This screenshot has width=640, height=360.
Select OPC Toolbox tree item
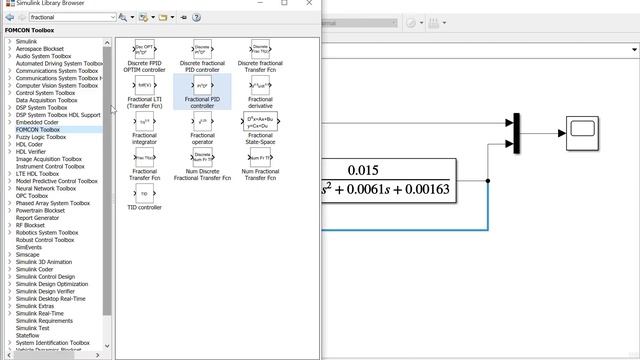tap(32, 196)
